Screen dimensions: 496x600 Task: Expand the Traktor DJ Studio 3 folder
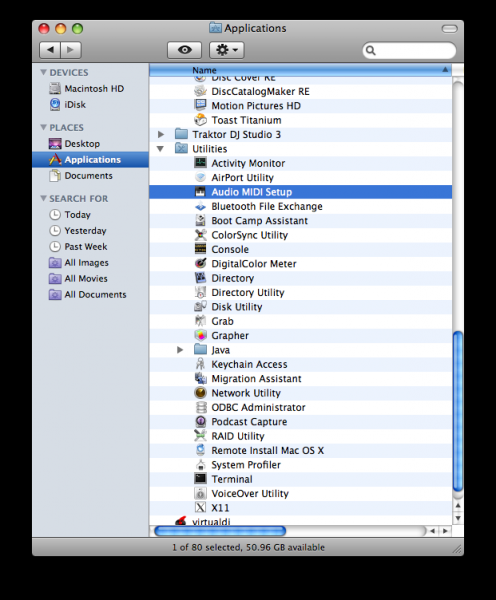161,134
